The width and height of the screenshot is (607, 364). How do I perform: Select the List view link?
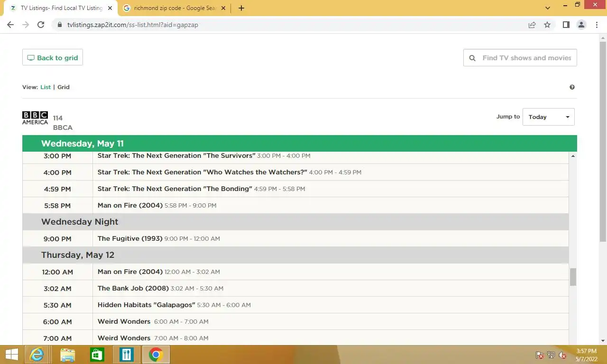(x=46, y=87)
